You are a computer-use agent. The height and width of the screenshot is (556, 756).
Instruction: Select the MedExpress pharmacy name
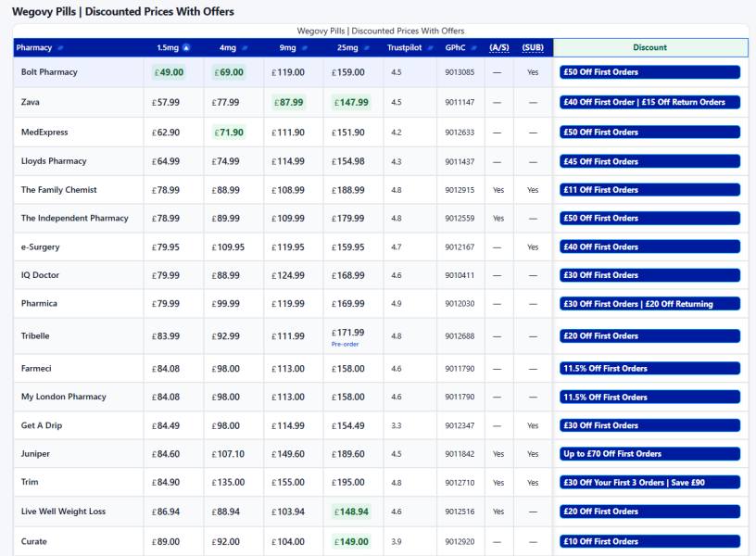[x=44, y=133]
